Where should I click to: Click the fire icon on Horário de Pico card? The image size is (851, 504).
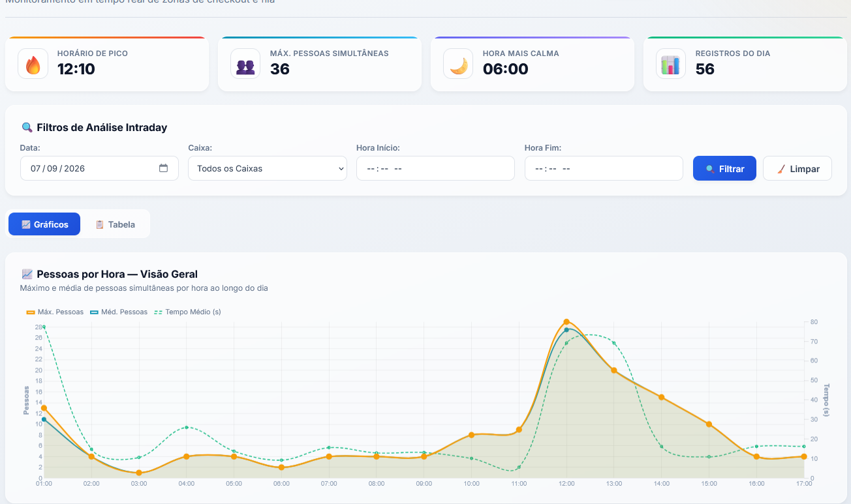(x=33, y=64)
